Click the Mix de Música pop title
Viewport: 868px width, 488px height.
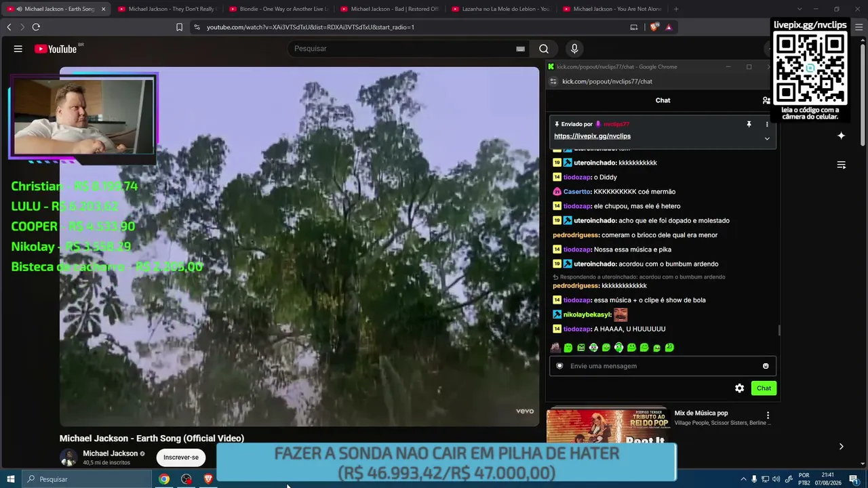click(x=701, y=413)
